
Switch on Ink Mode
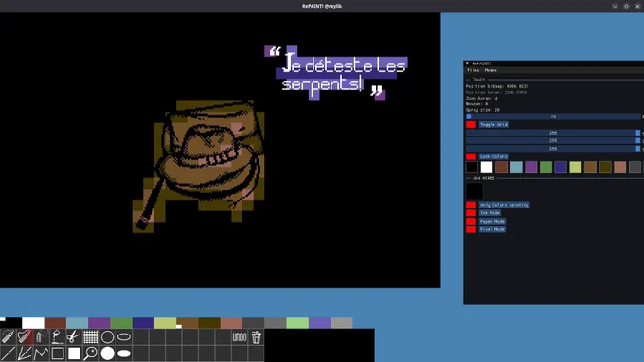pyautogui.click(x=490, y=213)
